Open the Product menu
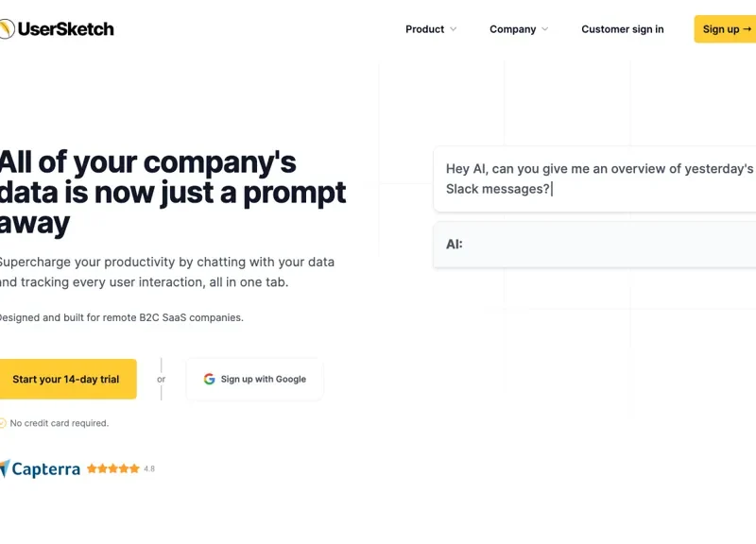 pos(431,29)
